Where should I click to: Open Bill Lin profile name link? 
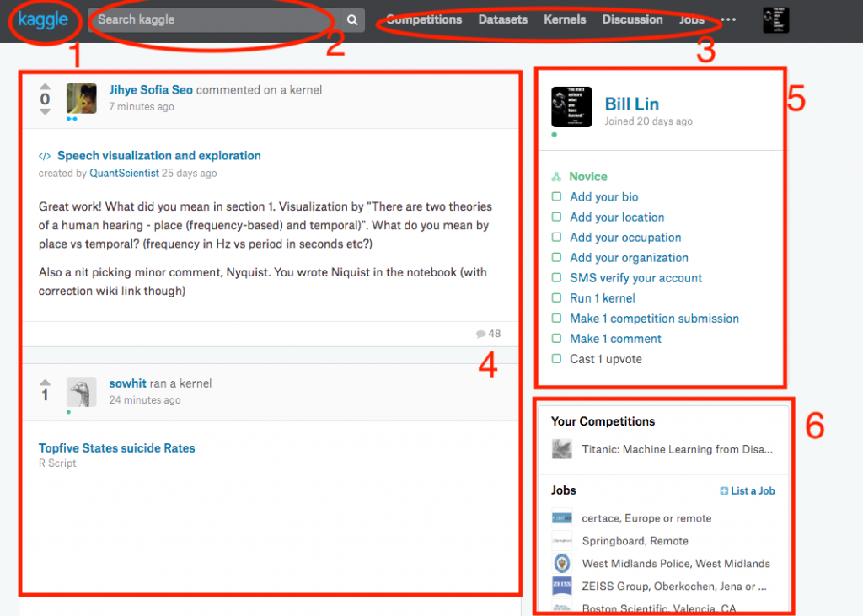632,104
